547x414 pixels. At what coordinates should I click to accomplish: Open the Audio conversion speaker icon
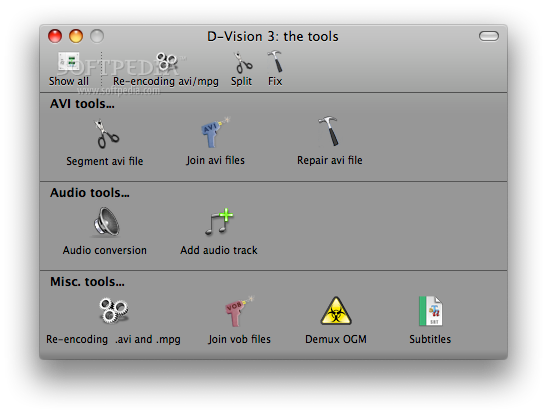pos(106,222)
